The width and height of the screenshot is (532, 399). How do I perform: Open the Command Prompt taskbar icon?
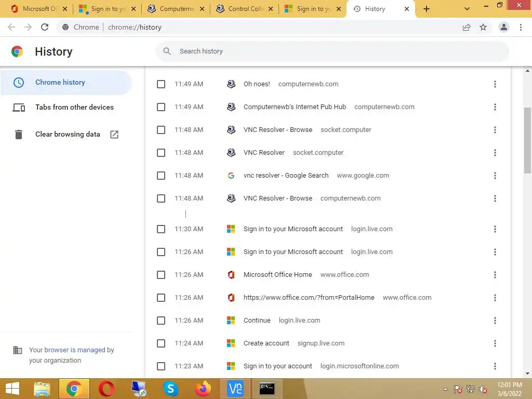(267, 389)
